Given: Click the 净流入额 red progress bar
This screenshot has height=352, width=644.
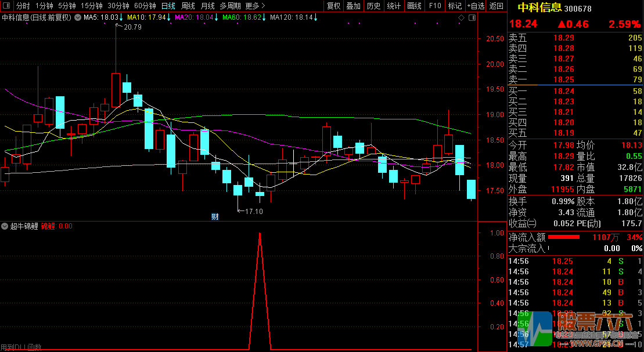Looking at the screenshot, I should pyautogui.click(x=564, y=237).
